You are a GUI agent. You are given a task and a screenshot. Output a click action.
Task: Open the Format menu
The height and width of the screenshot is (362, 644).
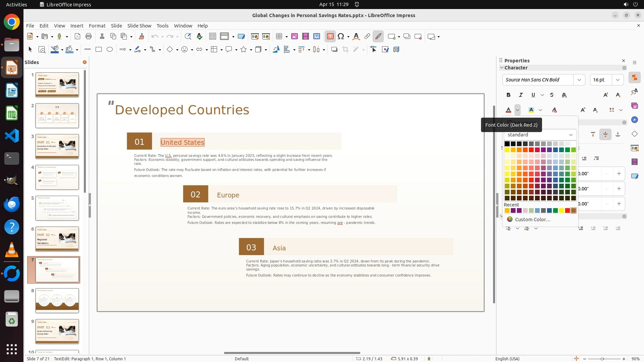point(97,26)
